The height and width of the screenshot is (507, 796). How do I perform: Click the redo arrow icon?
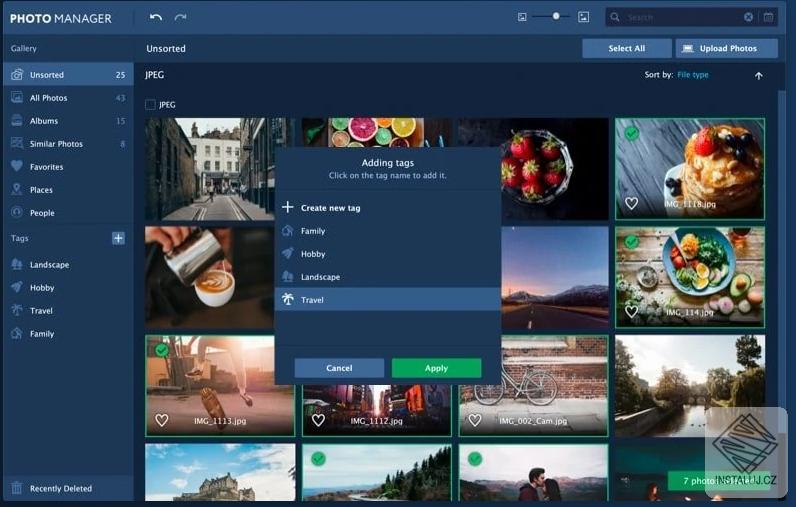[x=180, y=17]
